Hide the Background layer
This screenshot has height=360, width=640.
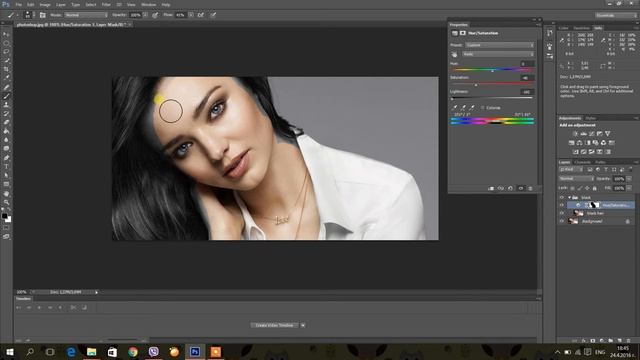point(562,221)
